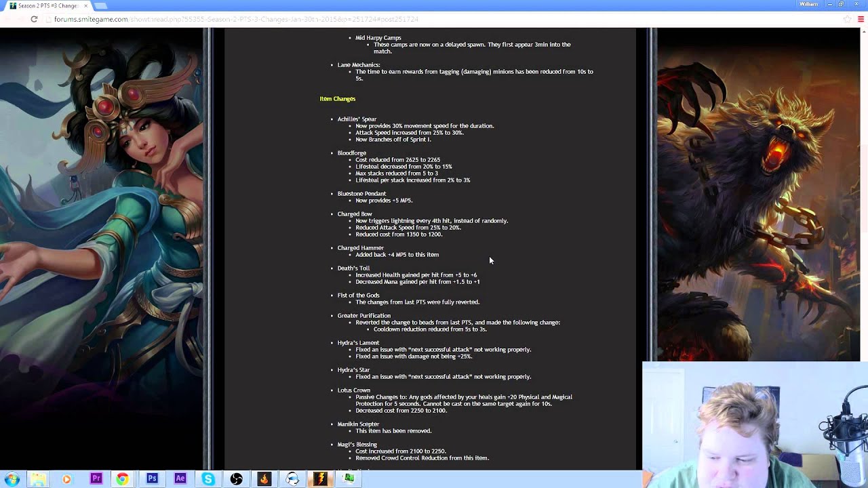Open Adobe Premiere Pro from the taskbar

coord(96,479)
